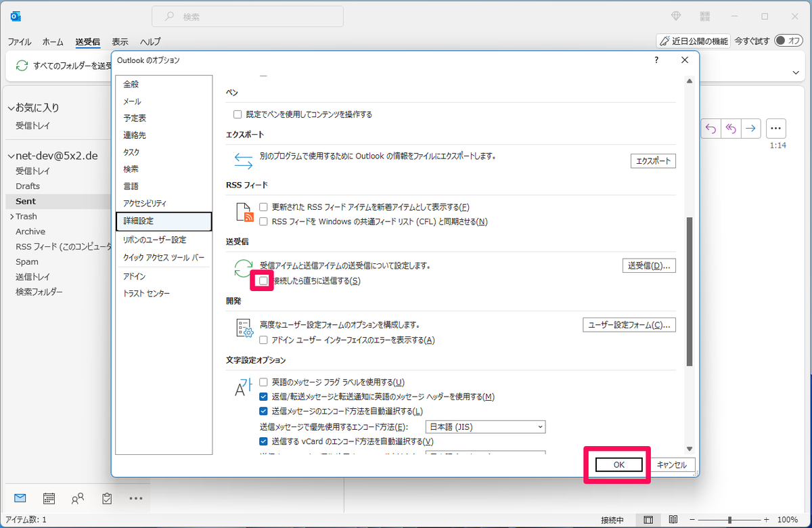Click the キャンセル button
Image resolution: width=812 pixels, height=528 pixels.
point(672,464)
